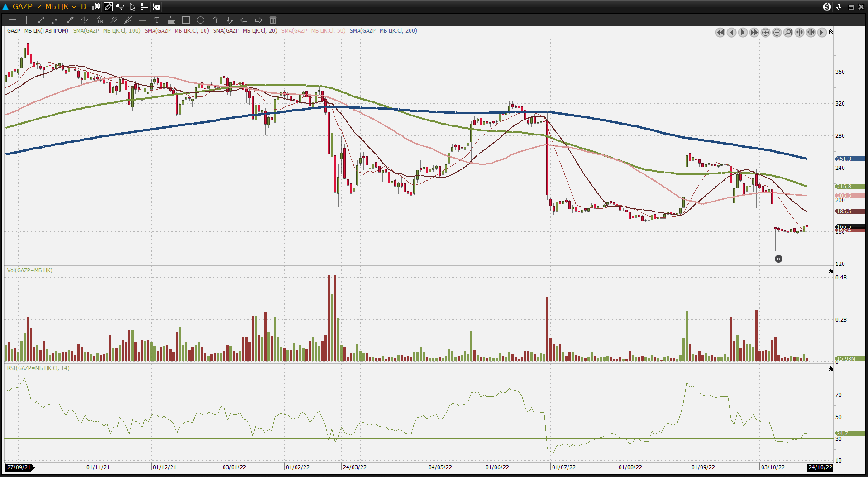Screen dimensions: 868x477
Task: Click the 251,3 blue price tag
Action: pos(850,159)
